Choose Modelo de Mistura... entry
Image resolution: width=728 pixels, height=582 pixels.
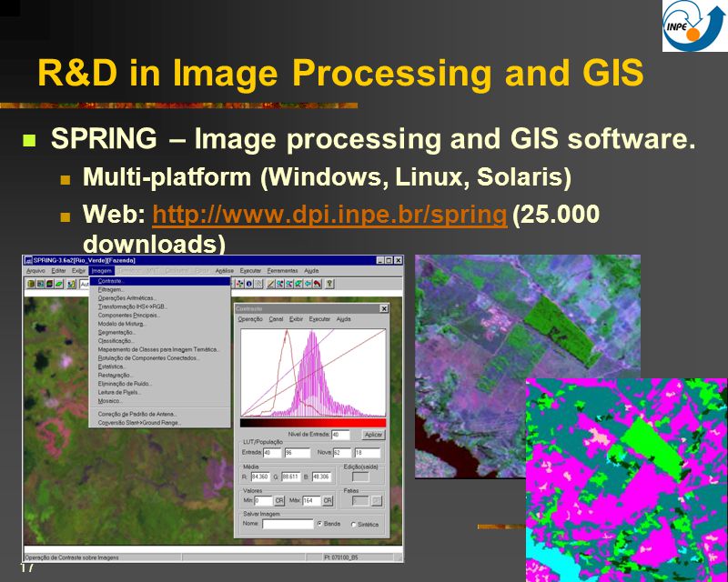click(160, 324)
